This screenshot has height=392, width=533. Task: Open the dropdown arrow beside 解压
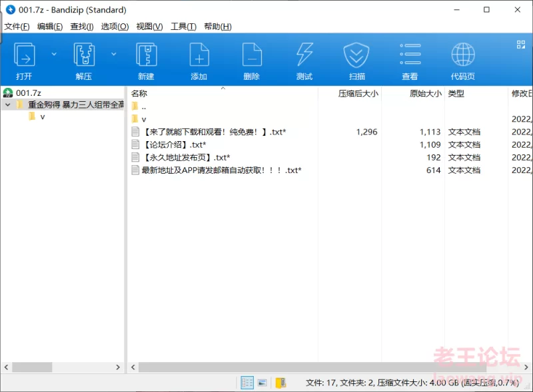tap(114, 54)
